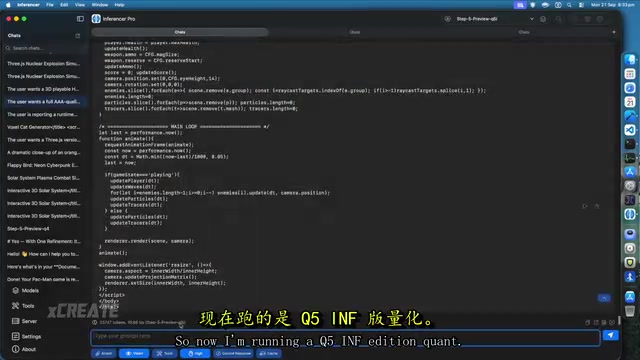Focus the Search chats field
Viewport: 640px width, 360px height.
(x=44, y=48)
